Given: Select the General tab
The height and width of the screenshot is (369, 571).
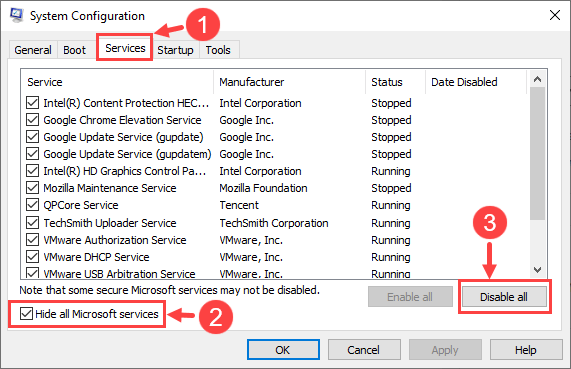Looking at the screenshot, I should point(33,50).
